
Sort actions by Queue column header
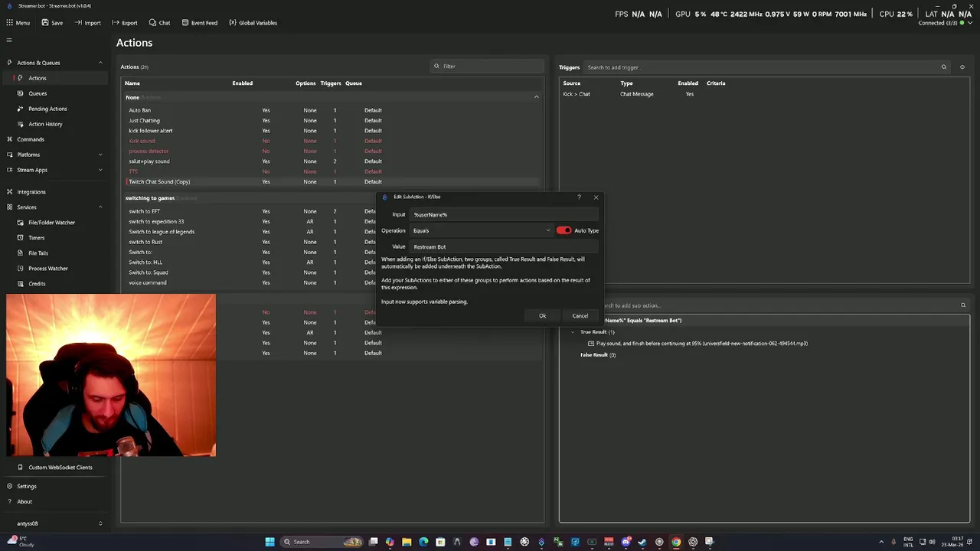(353, 83)
